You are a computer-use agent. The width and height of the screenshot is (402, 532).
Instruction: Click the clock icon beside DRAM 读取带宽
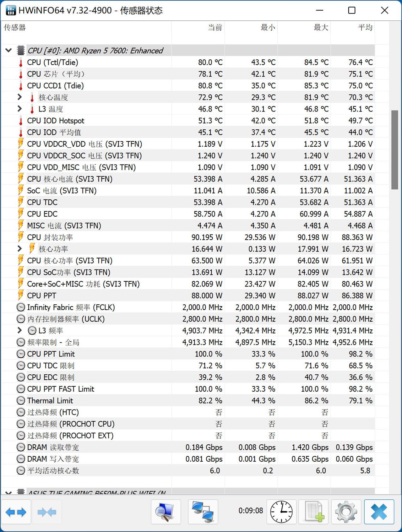coord(21,447)
